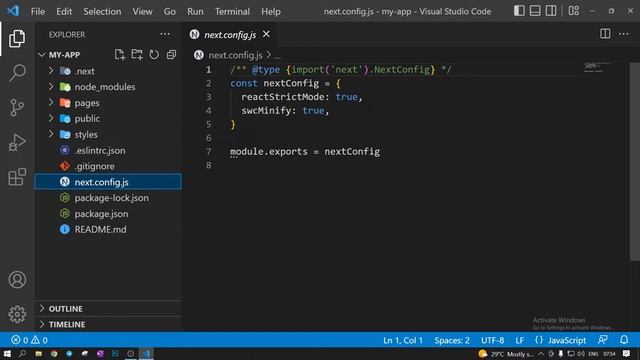
Task: Click Ln 1, Col 1 in status bar
Action: pyautogui.click(x=402, y=340)
